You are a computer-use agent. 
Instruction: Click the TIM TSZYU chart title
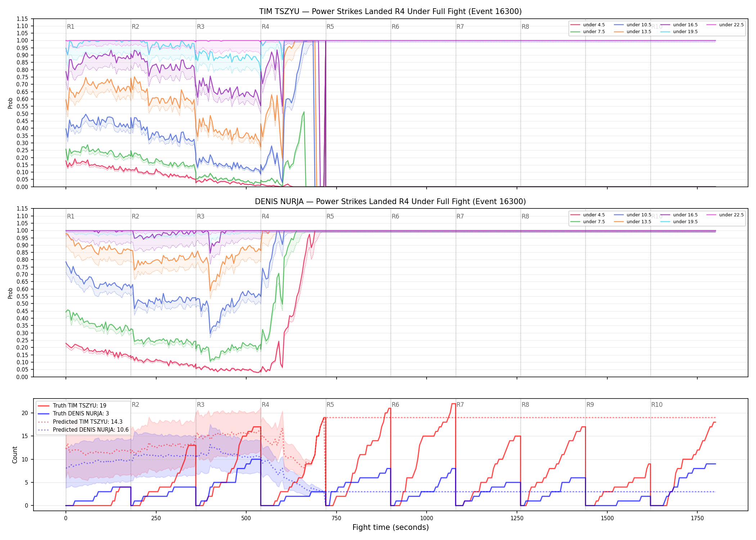pyautogui.click(x=390, y=12)
